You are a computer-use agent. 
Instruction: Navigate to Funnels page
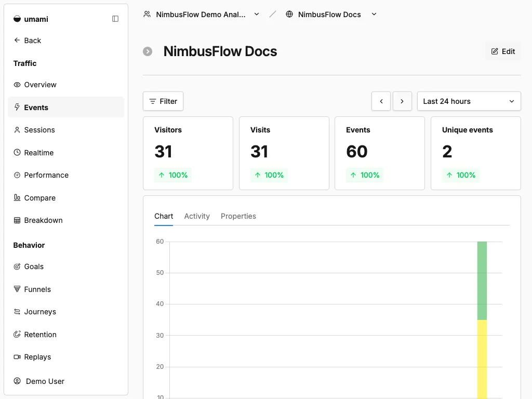[66, 289]
